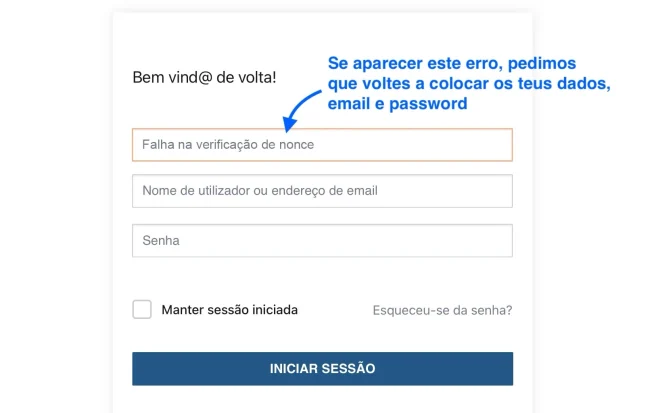Click the arrowhead tip of the blue arrow
Screen dimensions: 650x413
point(286,126)
